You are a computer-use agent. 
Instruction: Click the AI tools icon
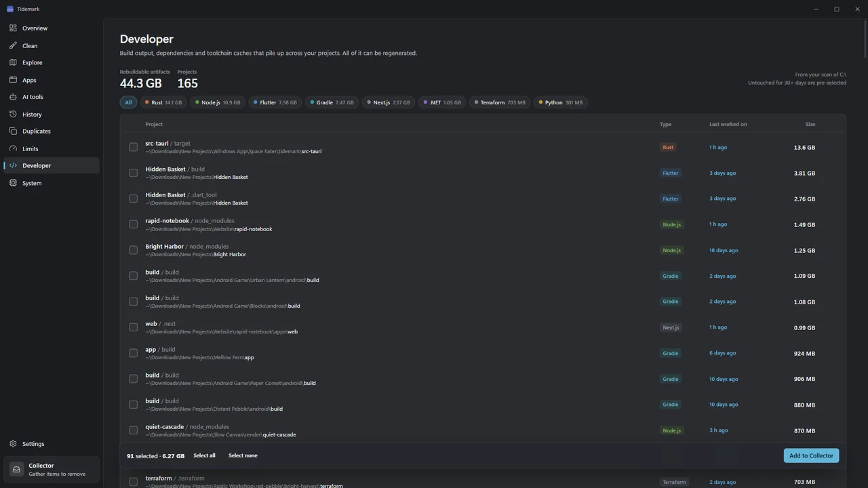13,97
